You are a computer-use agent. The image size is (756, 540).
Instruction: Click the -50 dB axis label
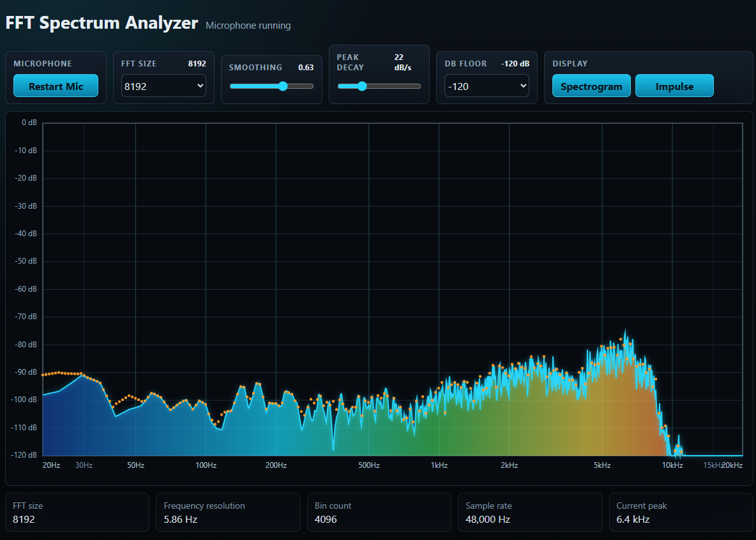(26, 261)
